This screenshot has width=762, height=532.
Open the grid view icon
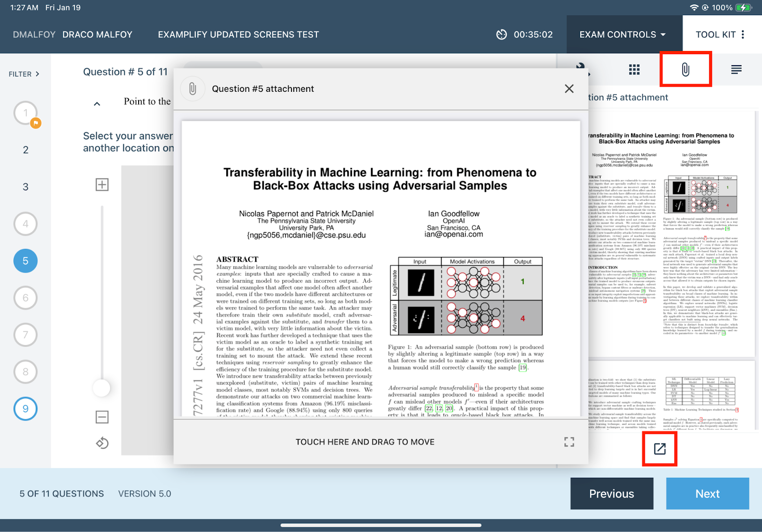(634, 69)
